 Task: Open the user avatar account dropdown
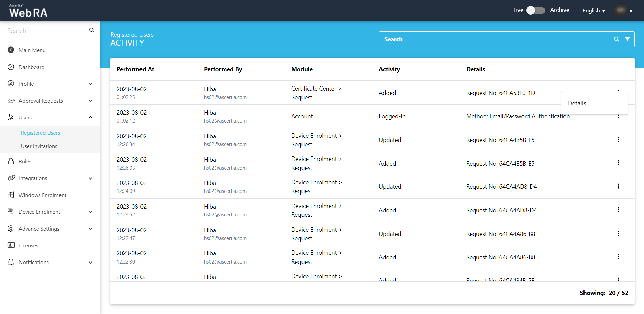[624, 11]
